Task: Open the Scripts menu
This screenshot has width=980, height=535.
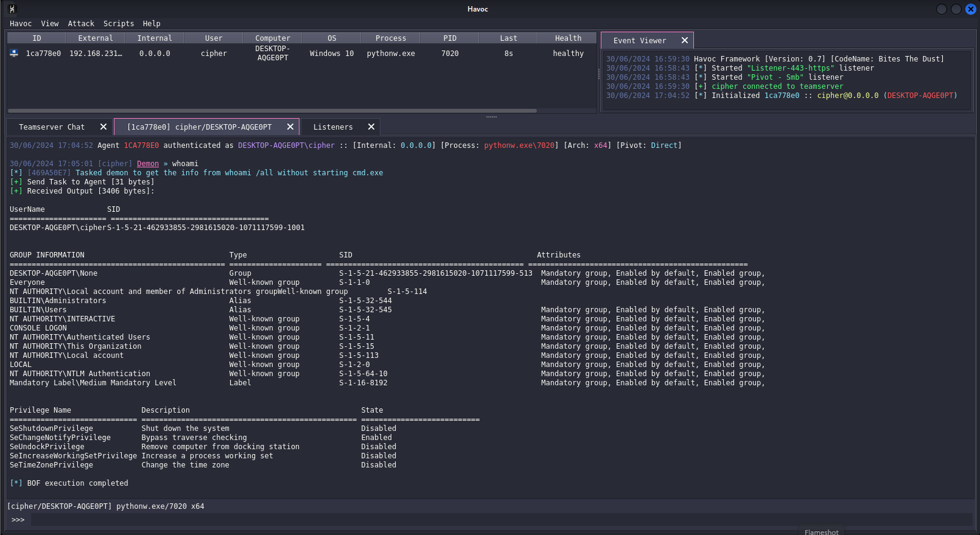Action: [119, 24]
